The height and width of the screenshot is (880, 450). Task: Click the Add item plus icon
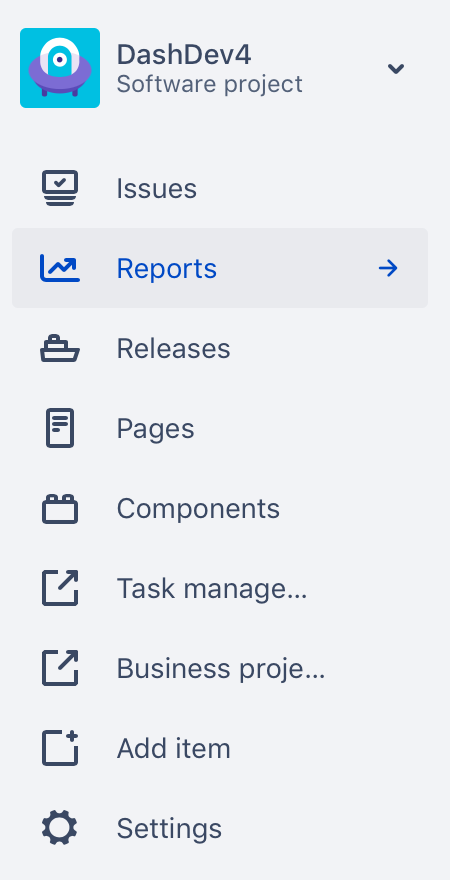pyautogui.click(x=60, y=748)
